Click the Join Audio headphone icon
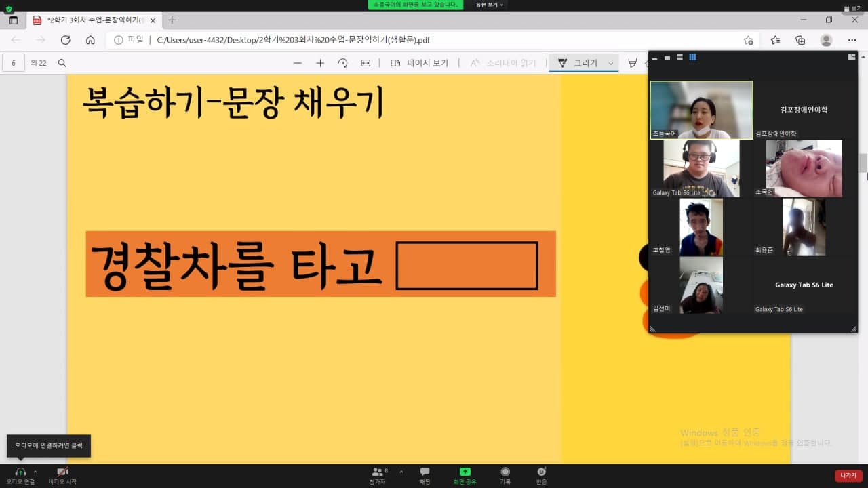Screen dimensions: 868x488 coord(20,472)
